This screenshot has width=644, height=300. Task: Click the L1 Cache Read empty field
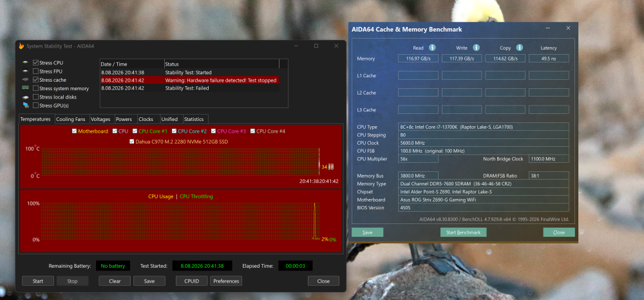(x=418, y=75)
